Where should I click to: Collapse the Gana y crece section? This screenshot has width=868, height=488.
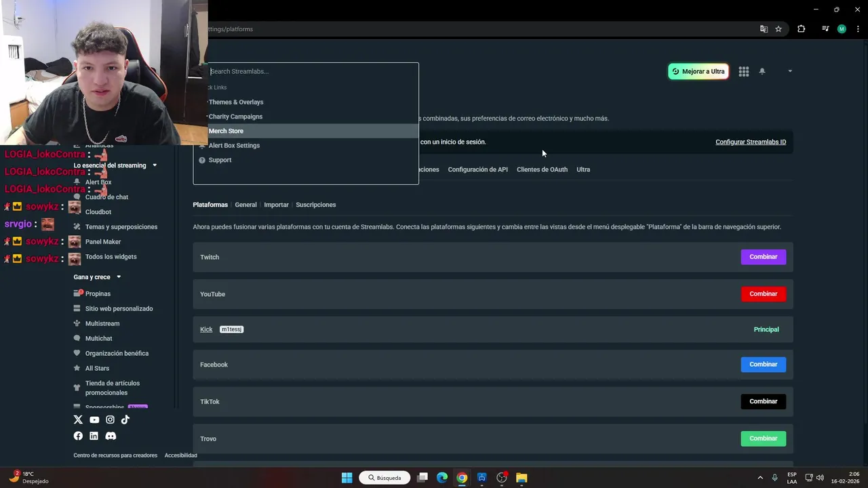[119, 277]
